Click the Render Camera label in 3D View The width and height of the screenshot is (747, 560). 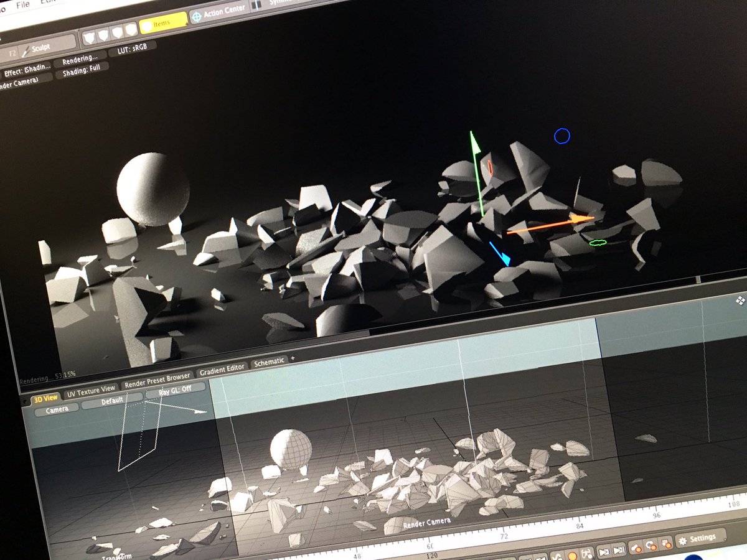[426, 523]
